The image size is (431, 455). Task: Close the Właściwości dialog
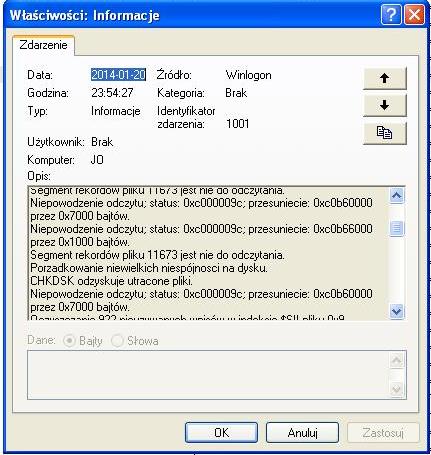414,15
